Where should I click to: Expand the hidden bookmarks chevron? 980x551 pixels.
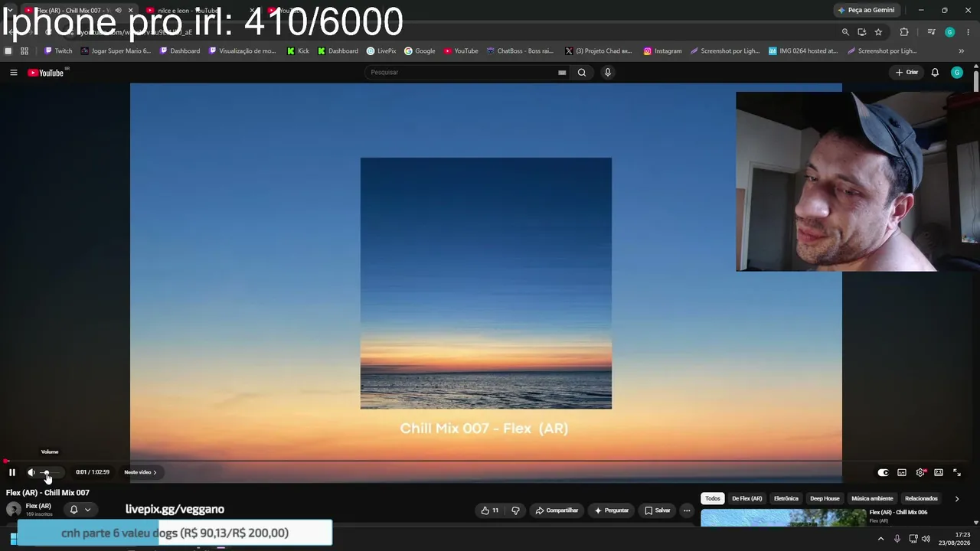tap(962, 51)
